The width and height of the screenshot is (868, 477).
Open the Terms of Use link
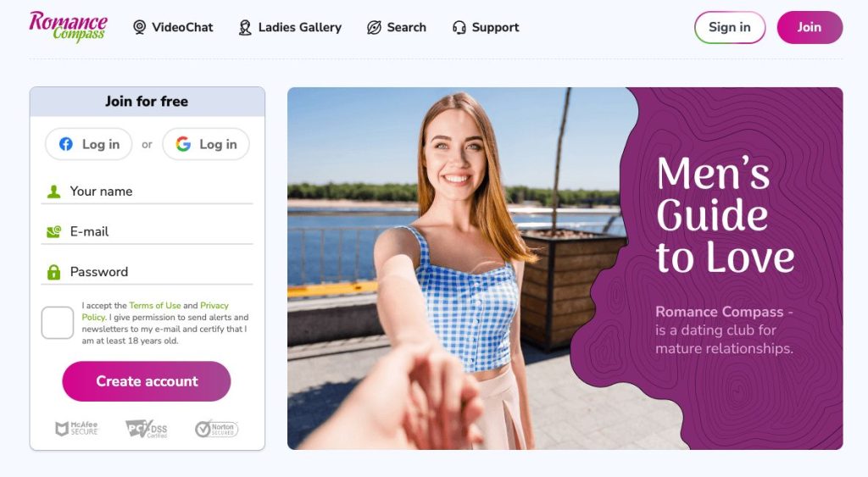[x=155, y=306]
